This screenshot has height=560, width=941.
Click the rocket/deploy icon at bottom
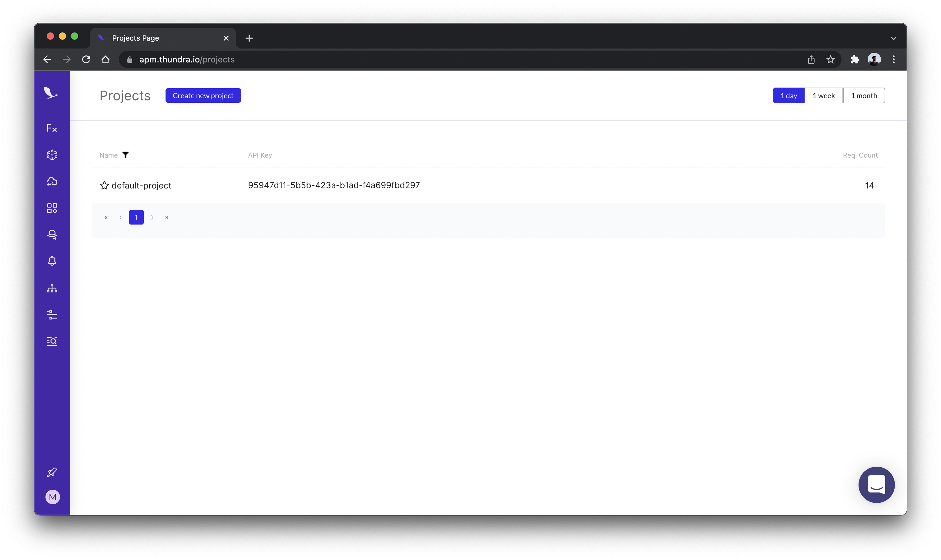tap(52, 472)
